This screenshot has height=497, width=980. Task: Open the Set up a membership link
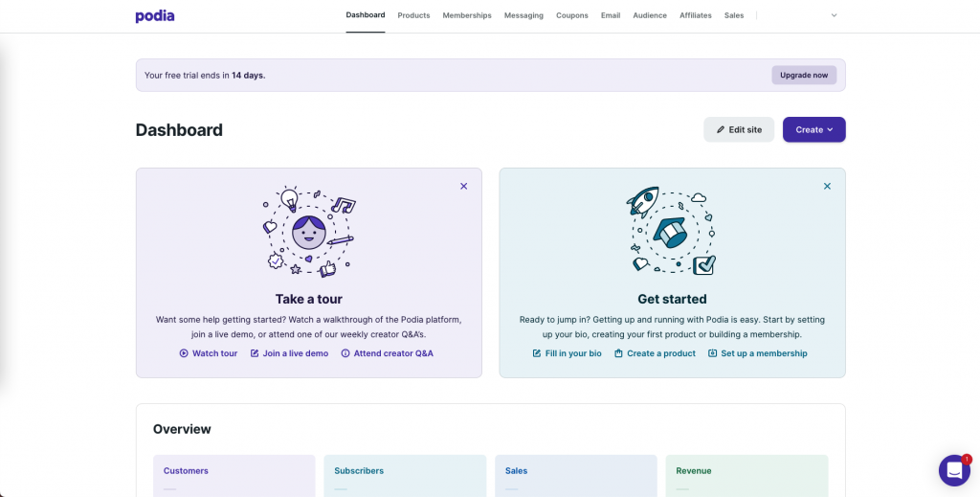pos(758,353)
